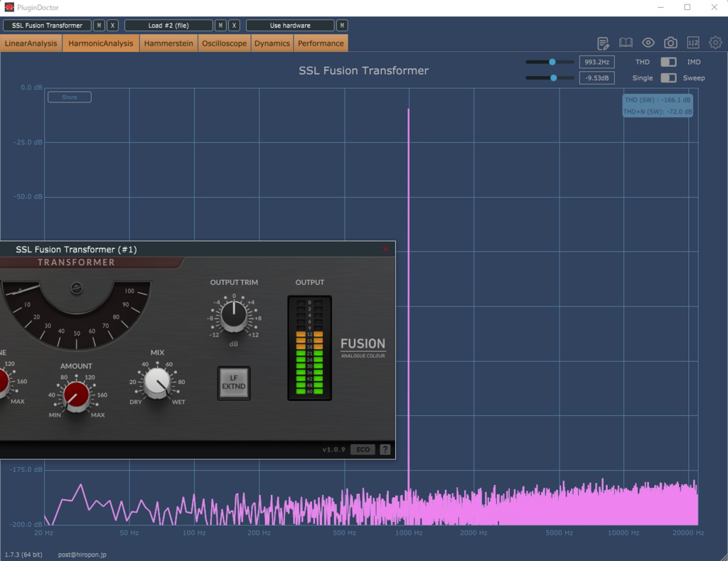Open the Dynamics tab
The width and height of the screenshot is (728, 561).
click(x=272, y=43)
